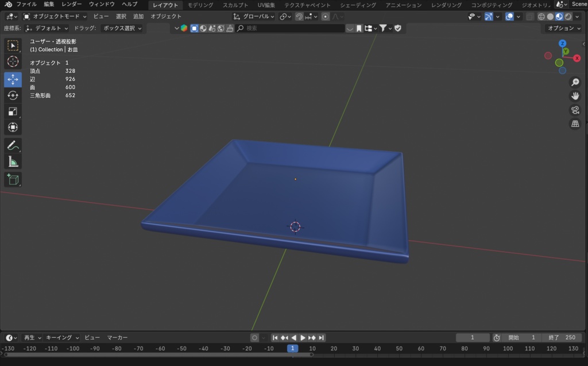The height and width of the screenshot is (366, 588).
Task: Enable snapping with the magnet icon
Action: click(299, 16)
